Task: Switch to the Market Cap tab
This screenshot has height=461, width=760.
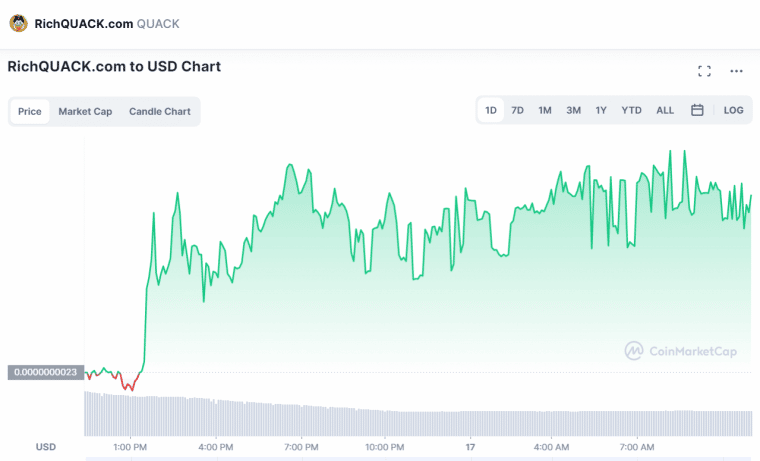Action: coord(85,111)
